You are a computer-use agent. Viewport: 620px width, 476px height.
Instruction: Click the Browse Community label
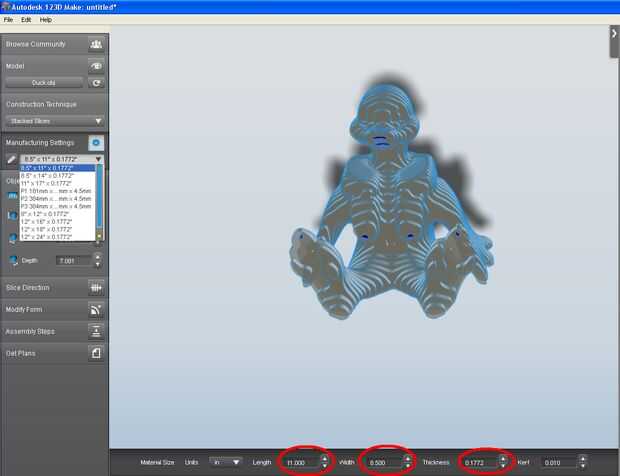[36, 44]
